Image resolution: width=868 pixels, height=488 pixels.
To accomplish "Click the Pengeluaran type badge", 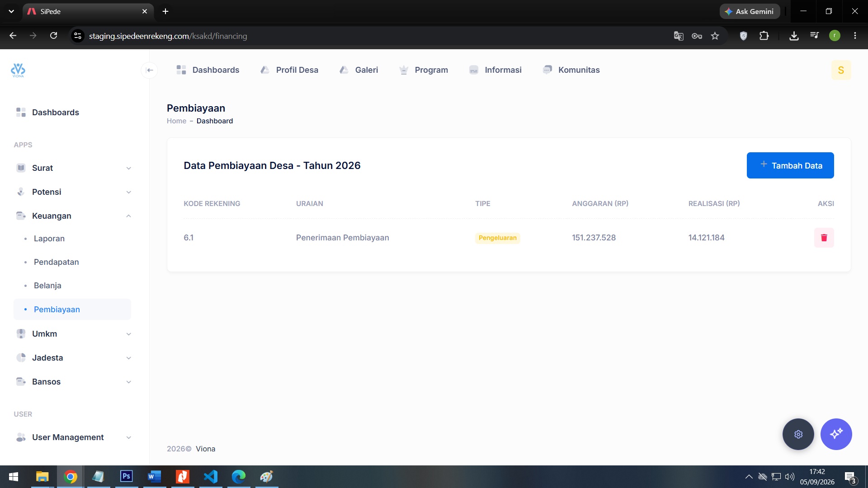I will [497, 238].
